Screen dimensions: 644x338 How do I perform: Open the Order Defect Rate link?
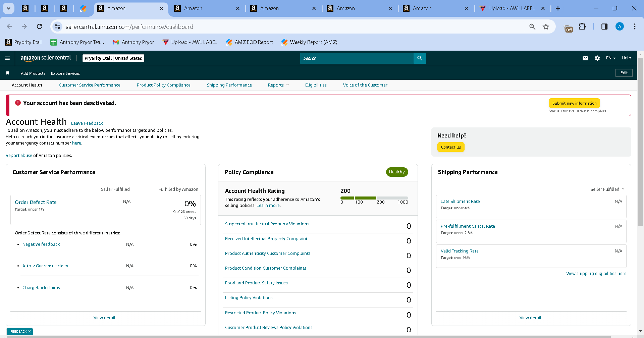(x=36, y=202)
